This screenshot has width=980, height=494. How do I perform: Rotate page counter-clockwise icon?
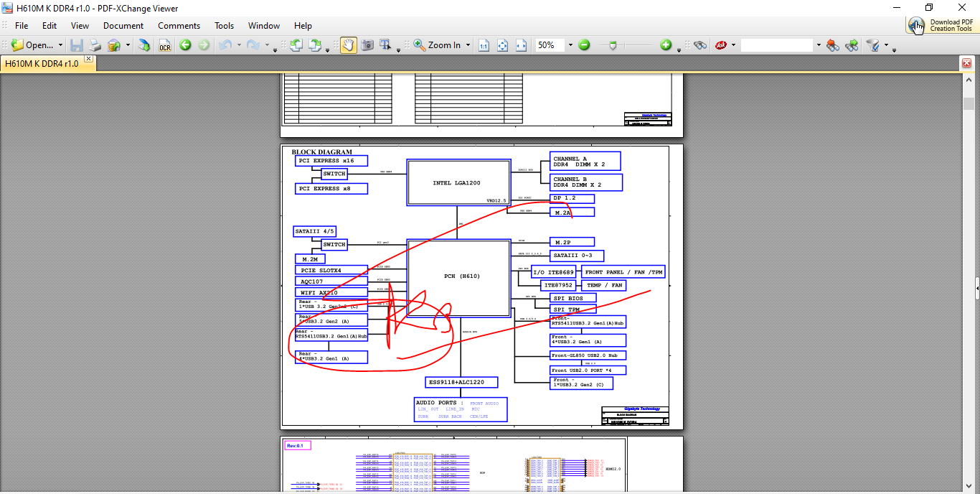296,45
